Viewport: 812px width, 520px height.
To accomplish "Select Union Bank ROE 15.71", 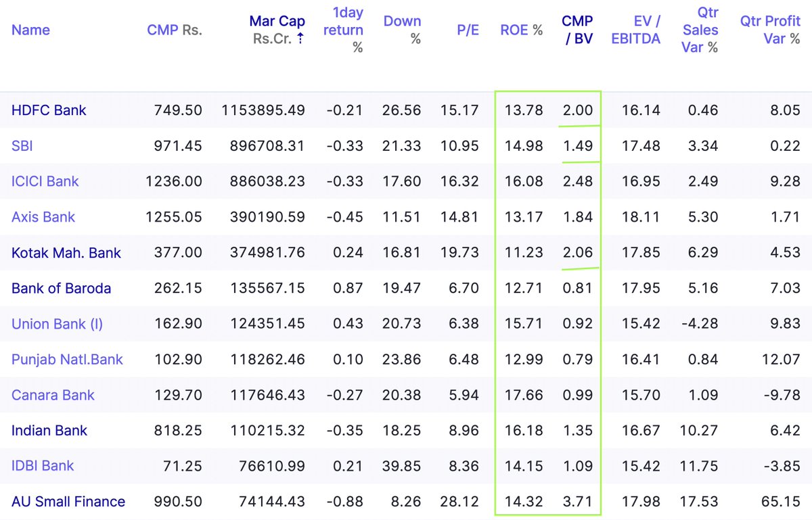I will (524, 324).
